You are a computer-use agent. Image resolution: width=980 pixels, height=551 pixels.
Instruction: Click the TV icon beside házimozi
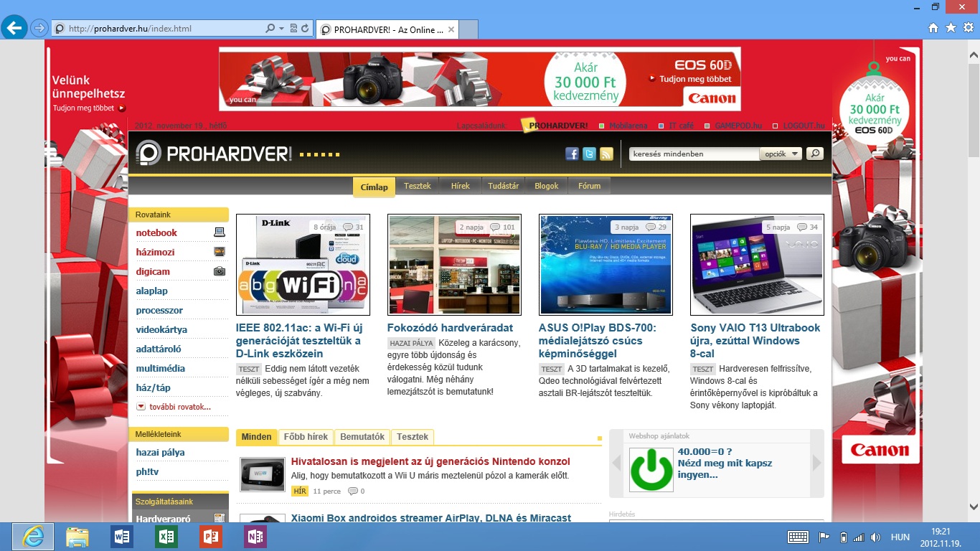220,252
